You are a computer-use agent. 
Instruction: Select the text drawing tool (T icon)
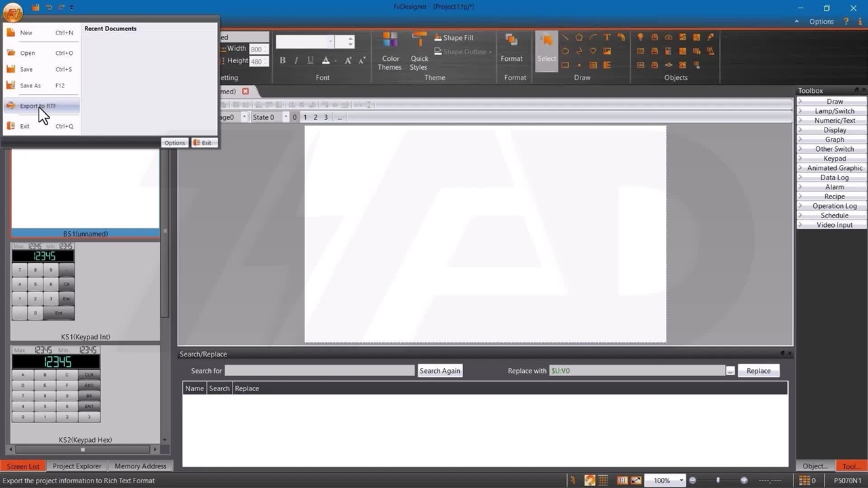click(607, 37)
